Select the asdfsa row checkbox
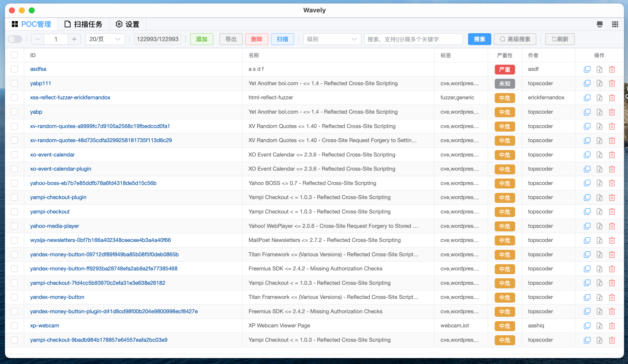 tap(14, 69)
